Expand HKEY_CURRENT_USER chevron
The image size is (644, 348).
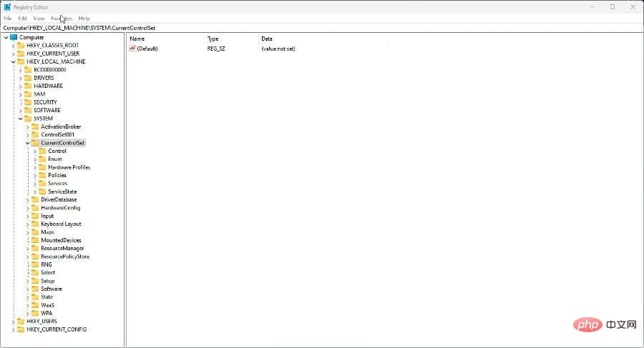click(x=13, y=54)
